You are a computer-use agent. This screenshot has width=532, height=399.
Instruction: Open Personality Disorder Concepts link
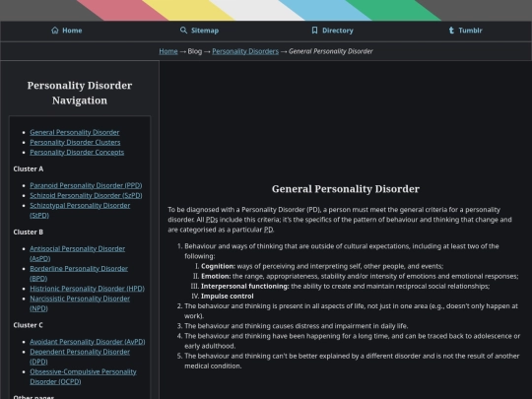[x=77, y=153]
